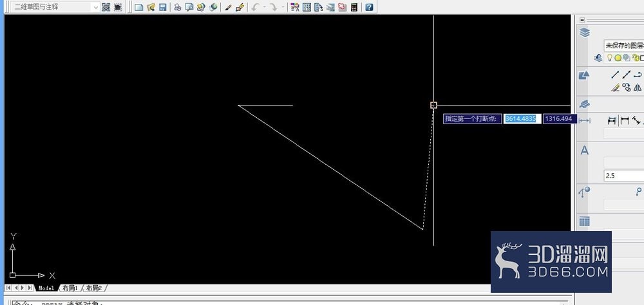Open the Properties palette icon
Image resolution: width=644 pixels, height=305 pixels.
pyautogui.click(x=294, y=7)
